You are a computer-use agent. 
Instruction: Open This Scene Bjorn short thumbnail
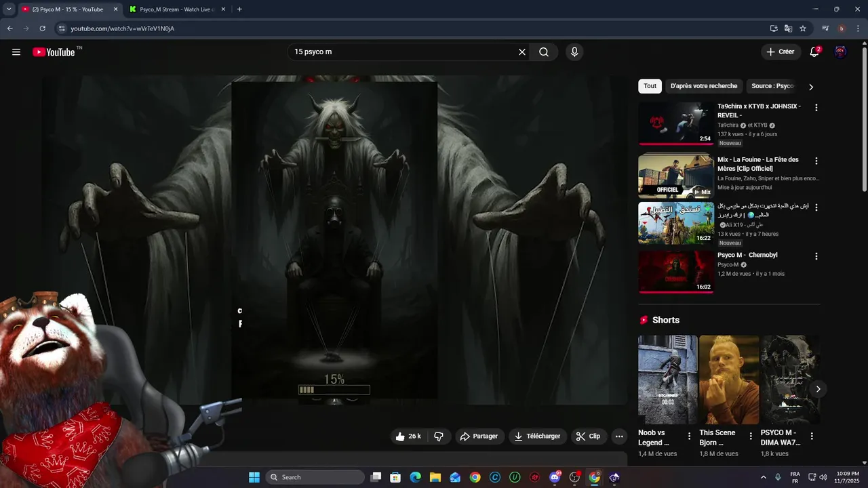tap(729, 380)
